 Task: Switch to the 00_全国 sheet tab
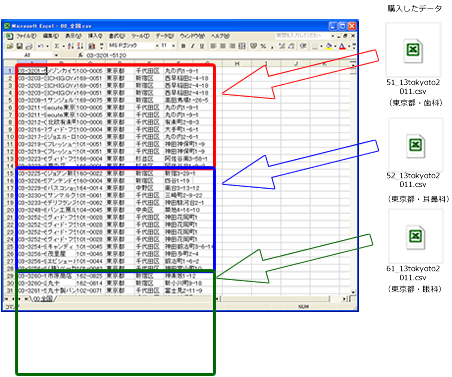point(43,299)
